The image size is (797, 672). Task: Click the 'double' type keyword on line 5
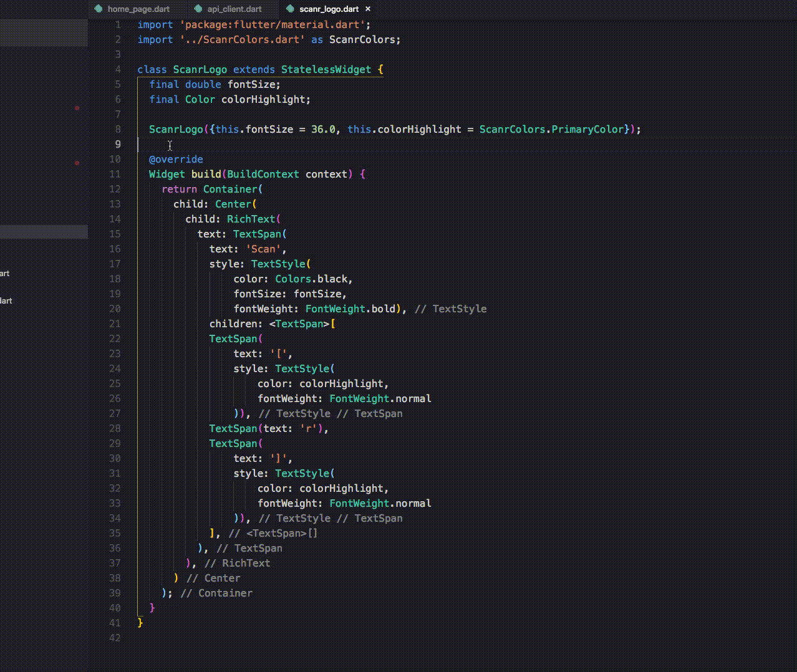pos(203,84)
